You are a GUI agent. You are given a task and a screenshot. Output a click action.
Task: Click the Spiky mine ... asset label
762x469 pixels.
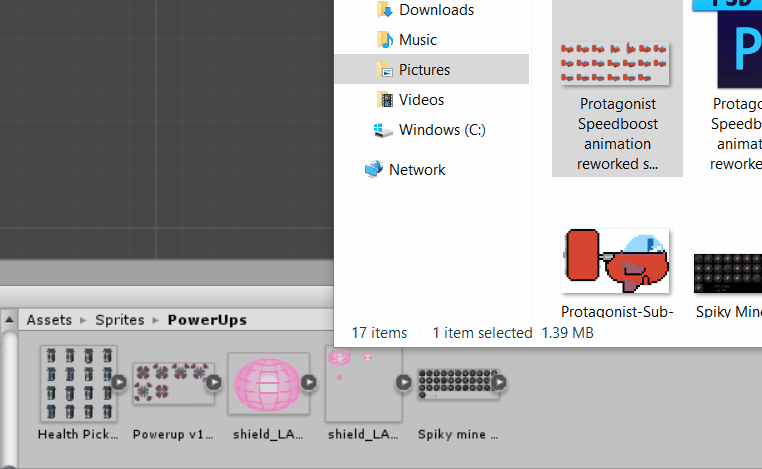(x=458, y=434)
